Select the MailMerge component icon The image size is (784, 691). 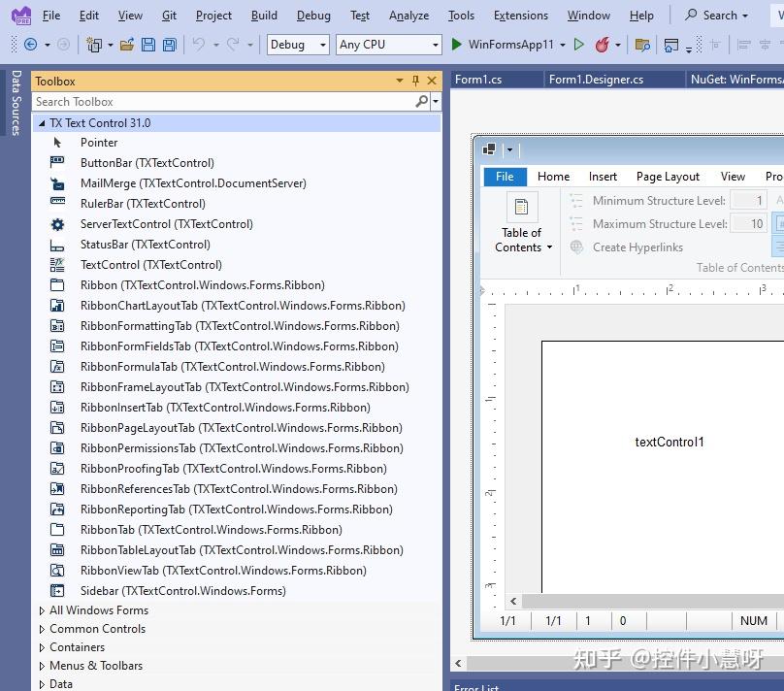click(59, 183)
